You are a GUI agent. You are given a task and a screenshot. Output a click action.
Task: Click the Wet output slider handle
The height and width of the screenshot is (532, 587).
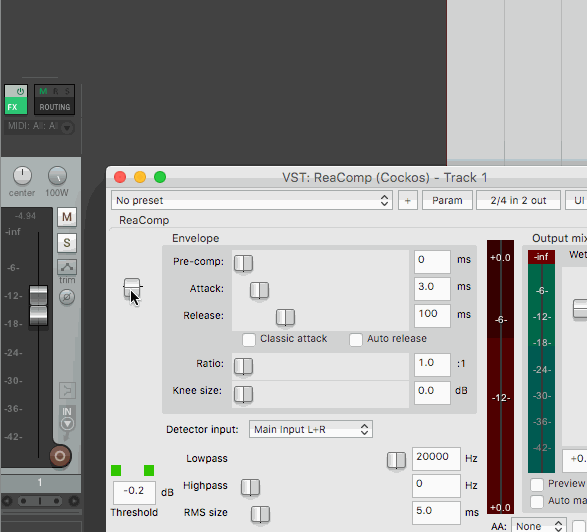pos(580,309)
